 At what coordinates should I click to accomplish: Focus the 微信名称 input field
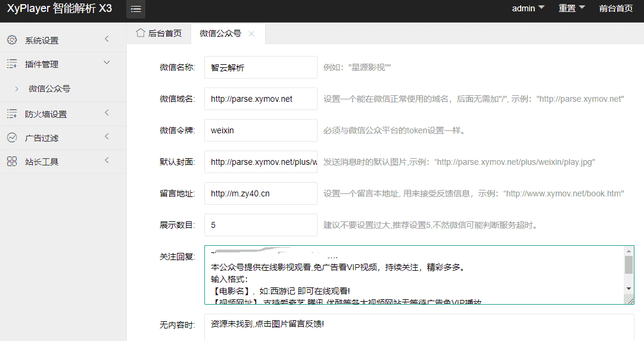[x=261, y=67]
